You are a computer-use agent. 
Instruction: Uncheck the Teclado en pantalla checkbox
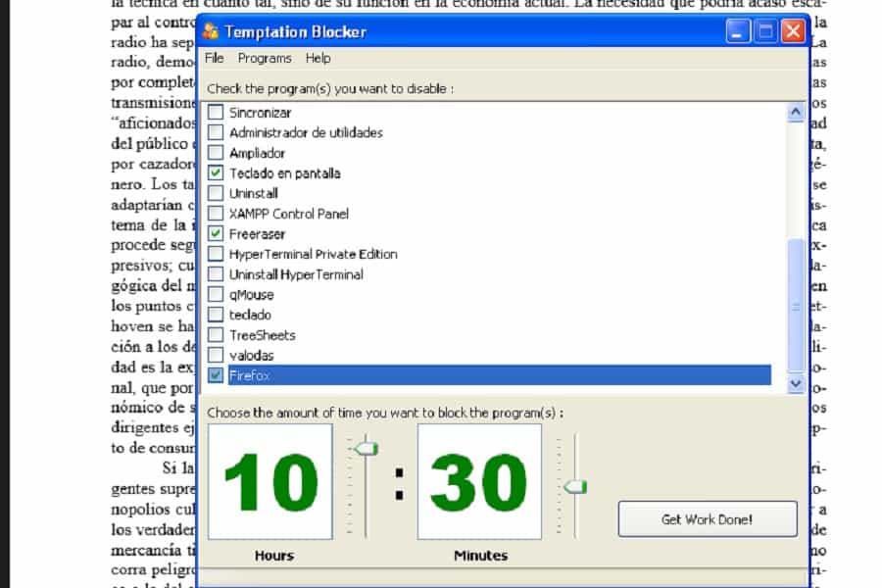[x=216, y=172]
